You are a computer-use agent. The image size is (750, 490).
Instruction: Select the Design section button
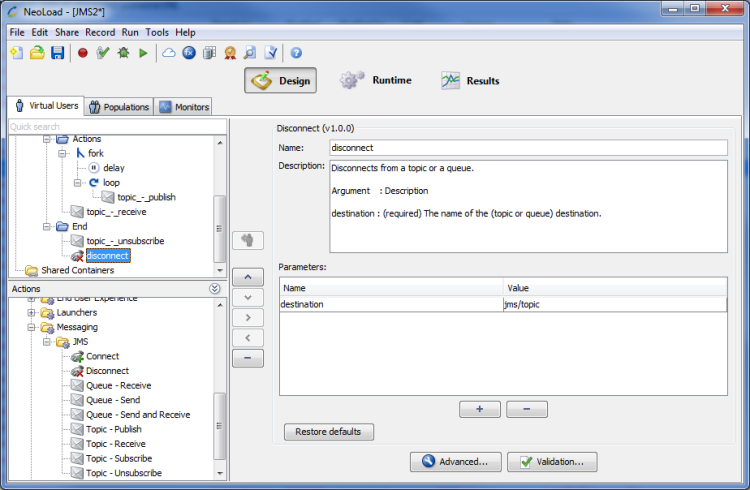pyautogui.click(x=281, y=80)
